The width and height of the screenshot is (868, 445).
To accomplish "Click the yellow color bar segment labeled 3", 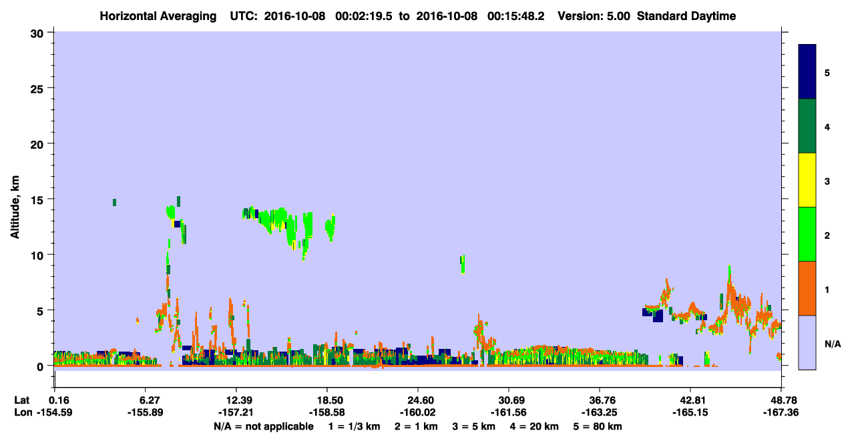I will (807, 180).
